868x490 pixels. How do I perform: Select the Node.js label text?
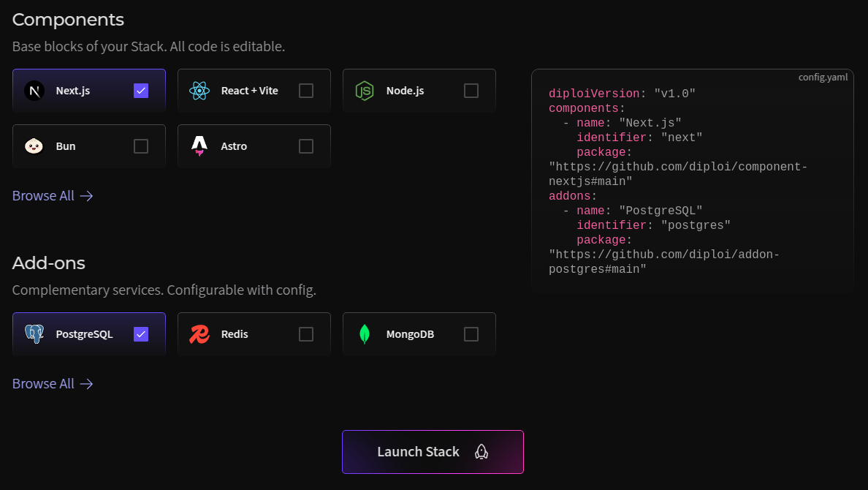point(406,91)
